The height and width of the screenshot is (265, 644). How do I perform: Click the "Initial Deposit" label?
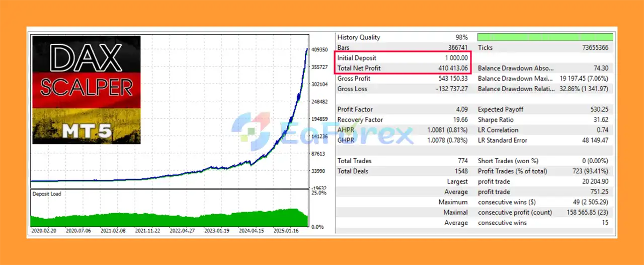(x=357, y=58)
